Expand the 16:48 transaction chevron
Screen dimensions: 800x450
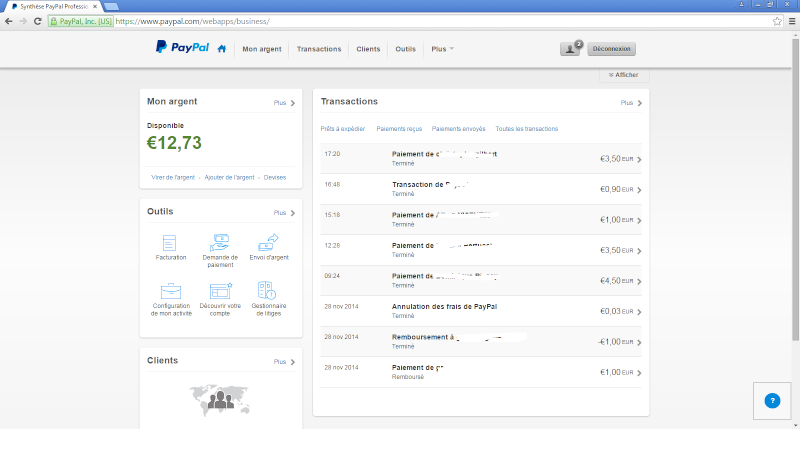639,190
